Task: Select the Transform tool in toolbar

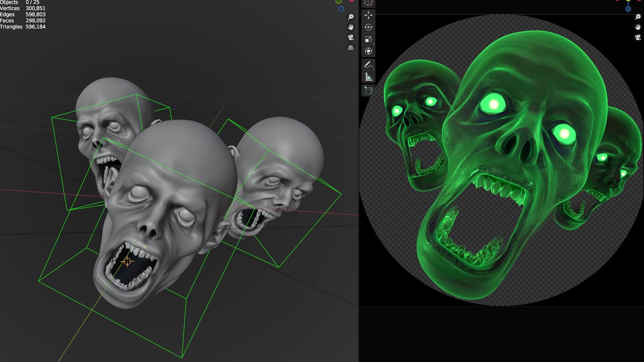Action: [368, 51]
